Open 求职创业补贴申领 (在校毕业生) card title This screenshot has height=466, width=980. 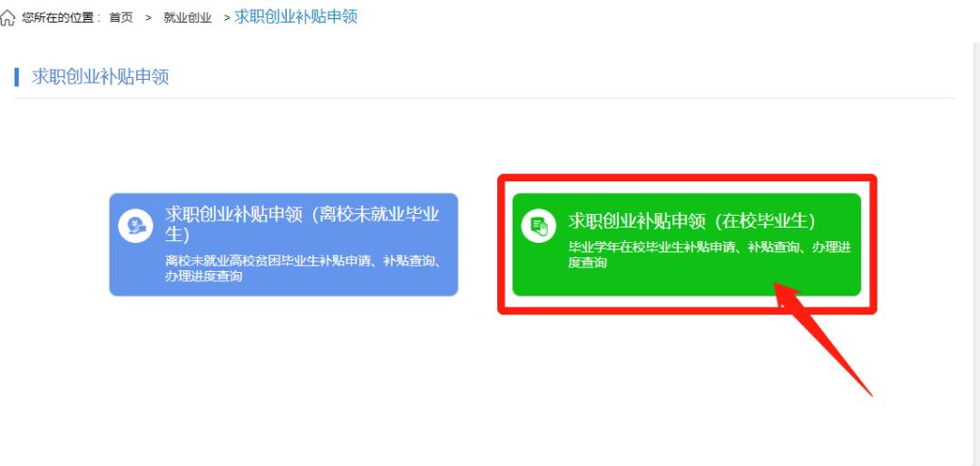click(x=691, y=220)
